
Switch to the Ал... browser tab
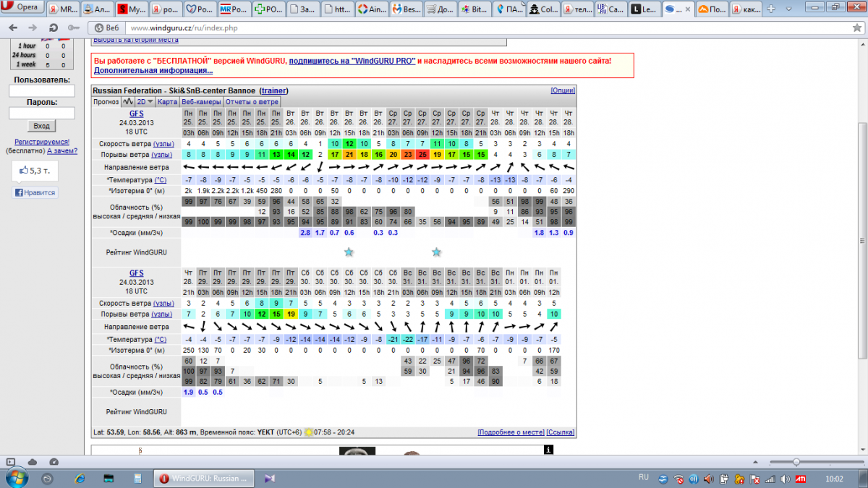click(98, 10)
